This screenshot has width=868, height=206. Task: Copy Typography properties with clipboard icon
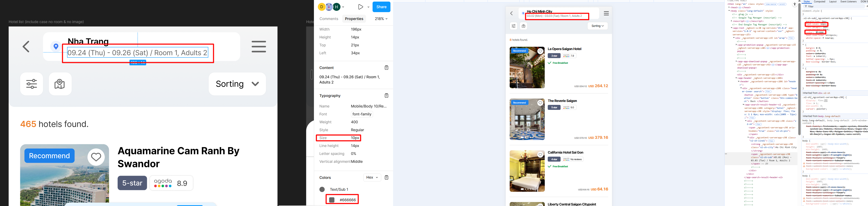386,96
